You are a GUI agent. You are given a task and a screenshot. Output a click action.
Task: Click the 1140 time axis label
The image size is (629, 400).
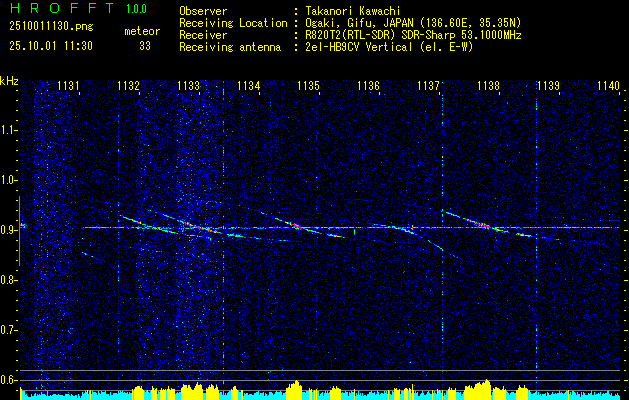click(609, 85)
